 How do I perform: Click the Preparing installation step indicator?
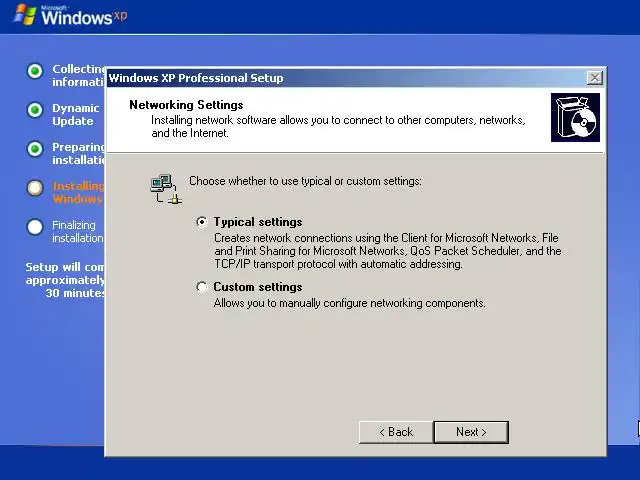coord(35,149)
